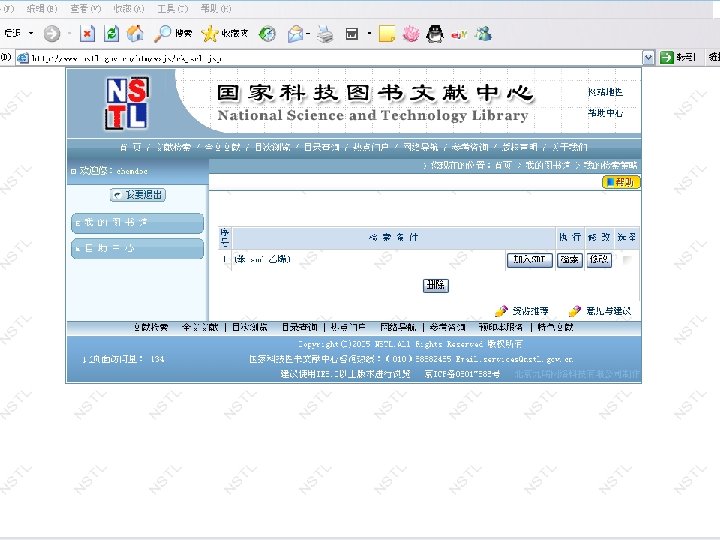The image size is (720, 540).
Task: Open the 工具(T) menu
Action: coord(173,9)
